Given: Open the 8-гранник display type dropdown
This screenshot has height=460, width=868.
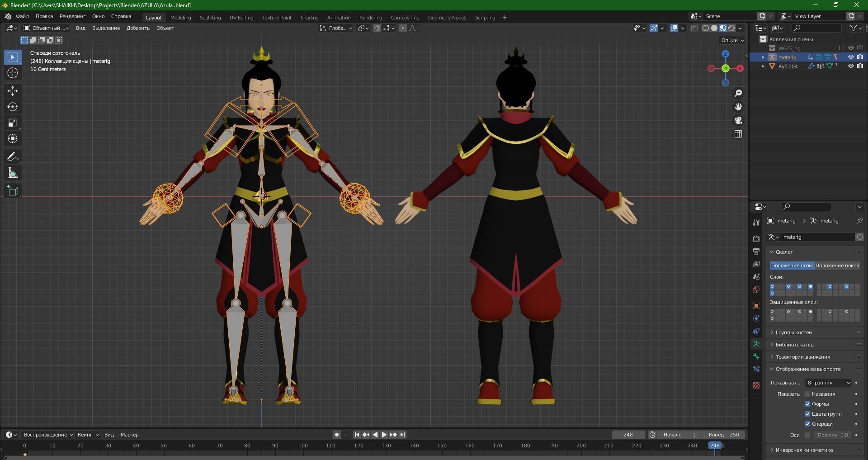Looking at the screenshot, I should [x=828, y=383].
